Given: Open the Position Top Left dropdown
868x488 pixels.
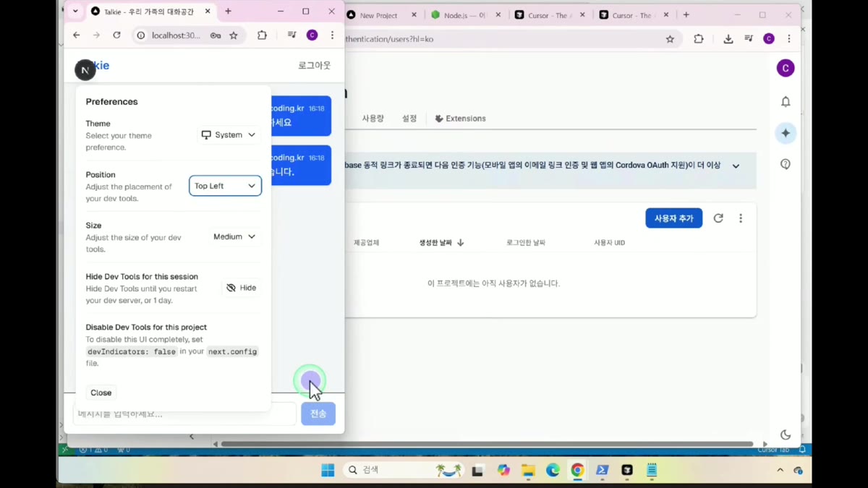Looking at the screenshot, I should tap(225, 186).
